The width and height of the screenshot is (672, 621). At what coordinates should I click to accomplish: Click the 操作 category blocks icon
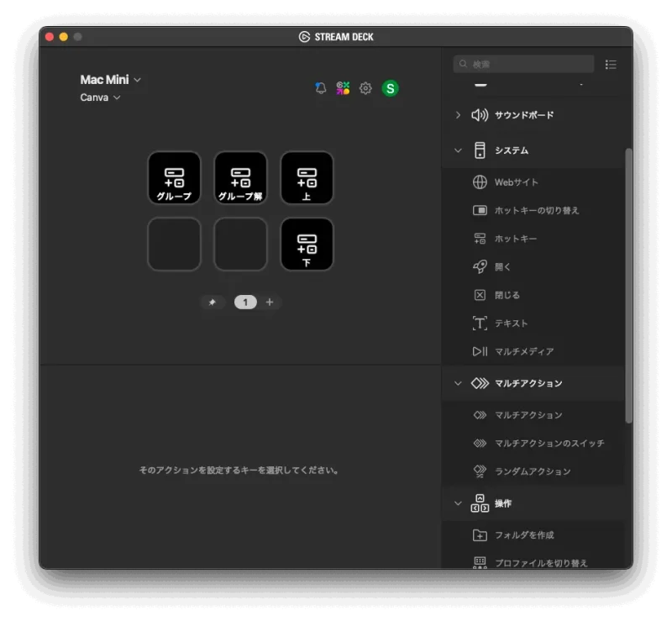[x=480, y=503]
